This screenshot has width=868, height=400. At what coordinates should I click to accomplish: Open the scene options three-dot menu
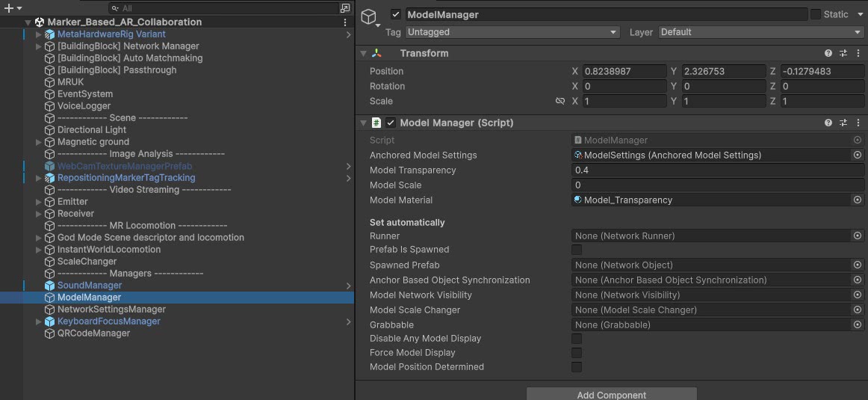click(x=345, y=22)
